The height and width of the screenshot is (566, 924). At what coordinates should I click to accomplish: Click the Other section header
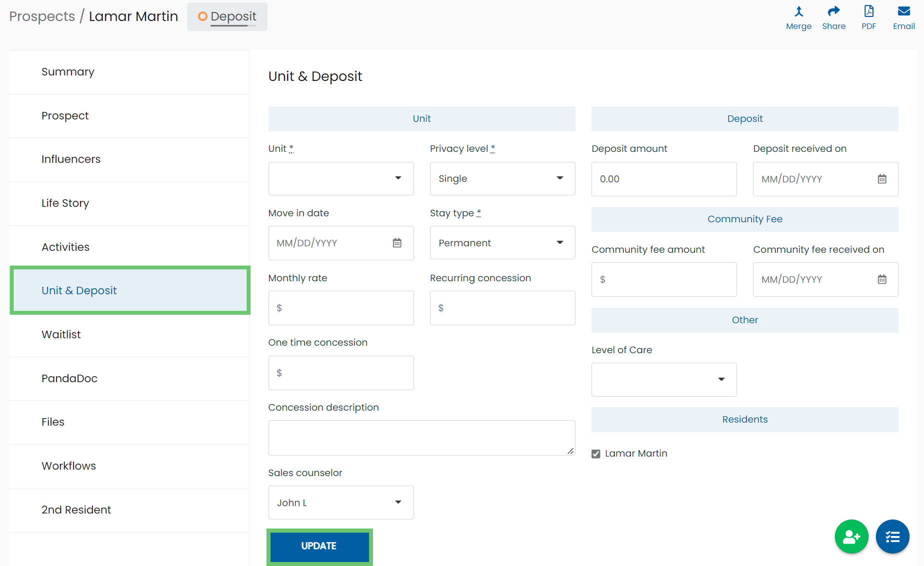[x=744, y=320]
